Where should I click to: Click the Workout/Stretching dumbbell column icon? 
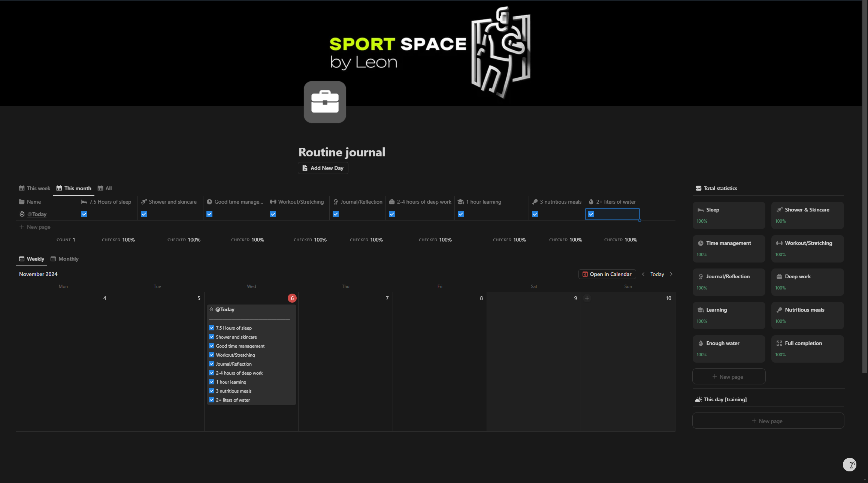pos(273,202)
